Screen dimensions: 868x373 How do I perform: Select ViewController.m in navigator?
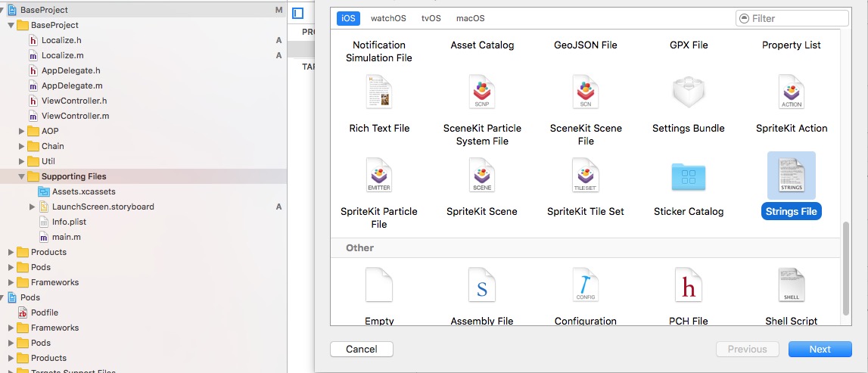pyautogui.click(x=75, y=117)
